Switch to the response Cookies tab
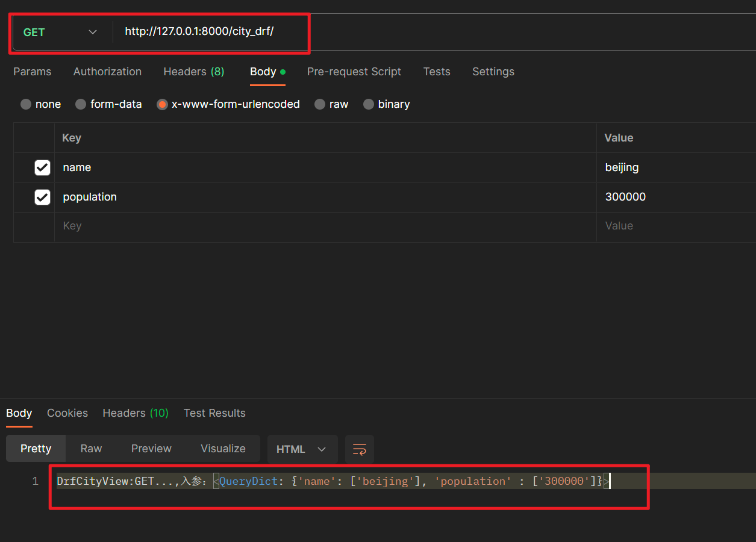The width and height of the screenshot is (756, 542). pos(67,413)
